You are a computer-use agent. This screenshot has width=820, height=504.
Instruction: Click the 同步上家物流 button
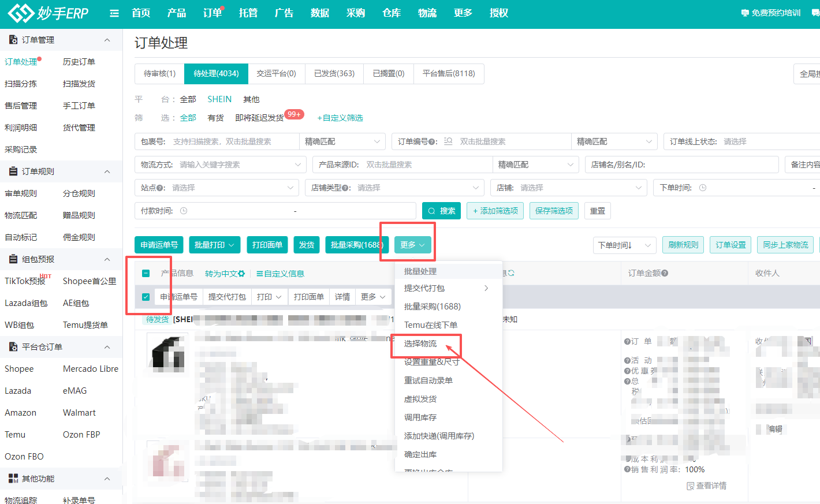785,244
